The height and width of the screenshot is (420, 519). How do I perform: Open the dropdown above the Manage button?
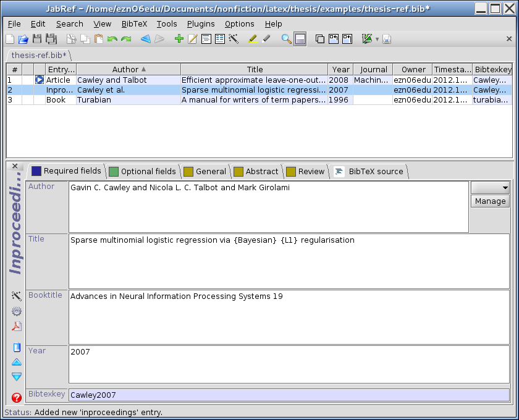click(490, 187)
